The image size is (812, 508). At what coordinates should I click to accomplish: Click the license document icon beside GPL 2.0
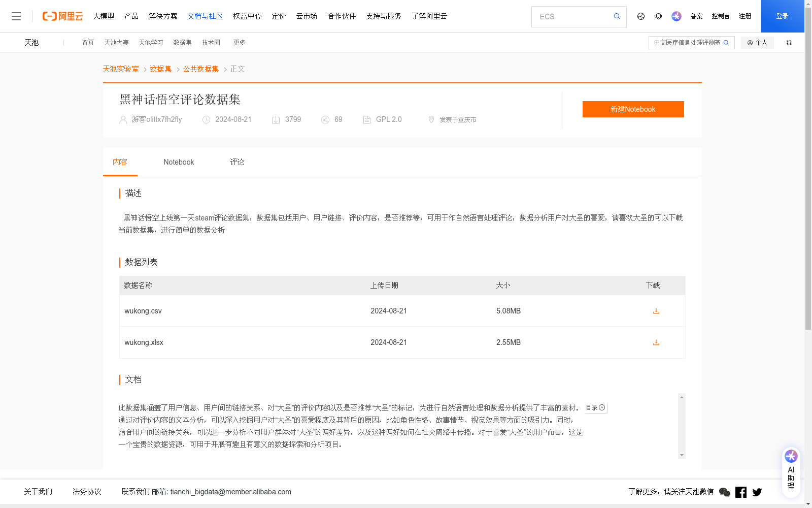pos(367,120)
